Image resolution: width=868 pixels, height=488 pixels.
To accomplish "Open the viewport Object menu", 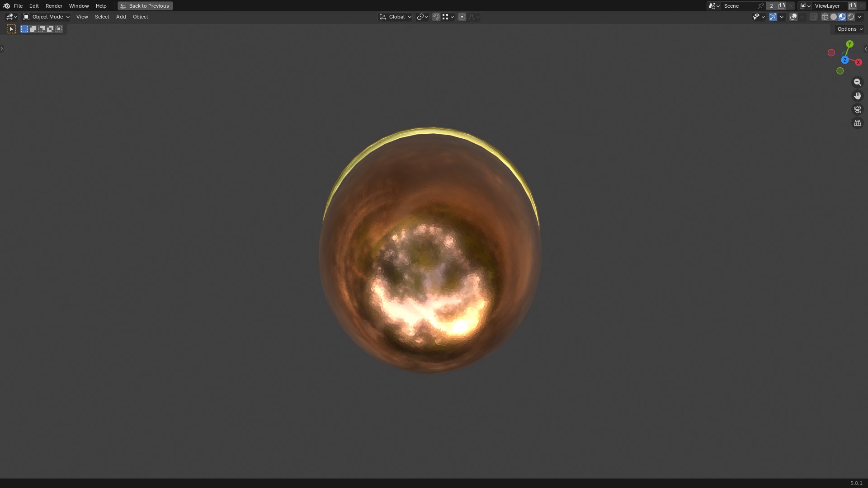I will [140, 17].
